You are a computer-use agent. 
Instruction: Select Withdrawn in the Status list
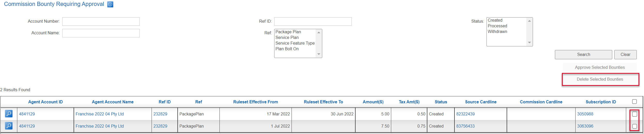pos(497,32)
